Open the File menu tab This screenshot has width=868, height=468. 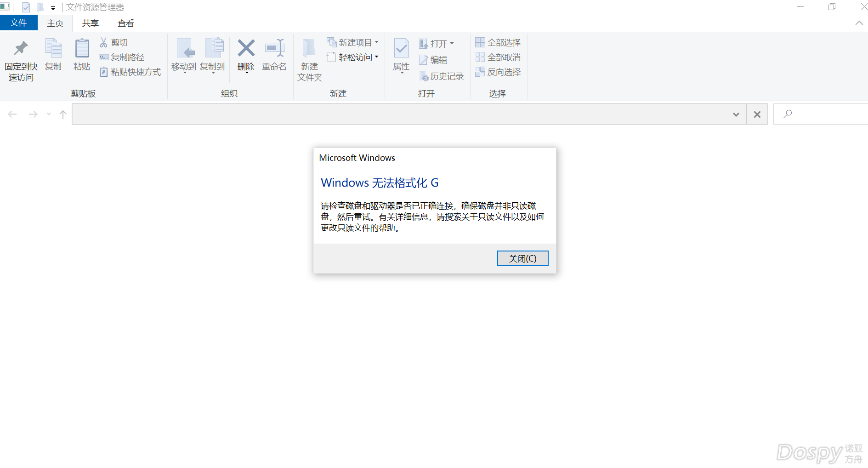(19, 23)
